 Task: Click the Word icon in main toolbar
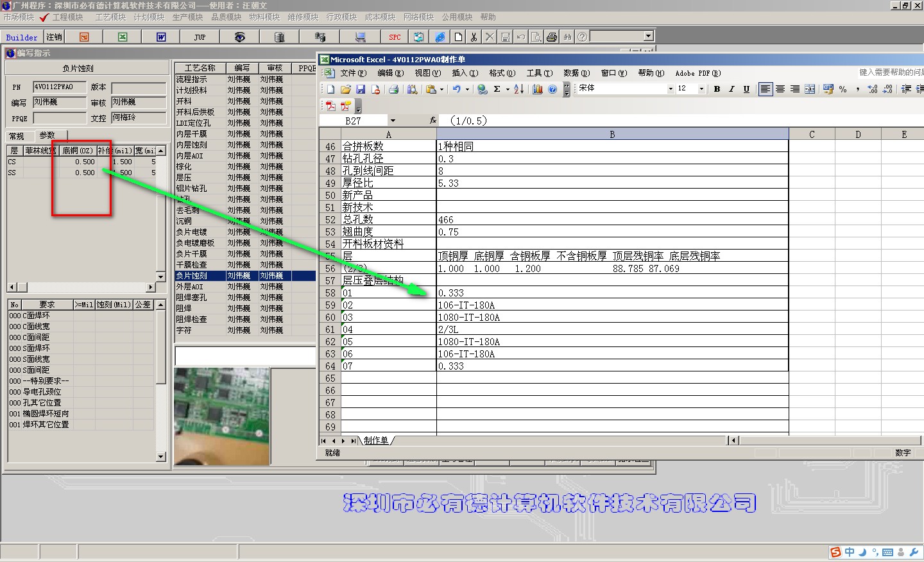coord(161,37)
